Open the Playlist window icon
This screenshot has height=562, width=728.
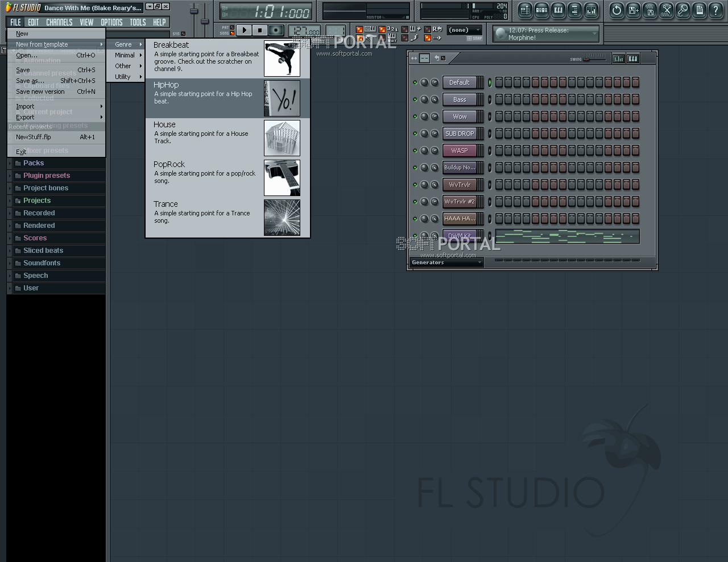(526, 10)
